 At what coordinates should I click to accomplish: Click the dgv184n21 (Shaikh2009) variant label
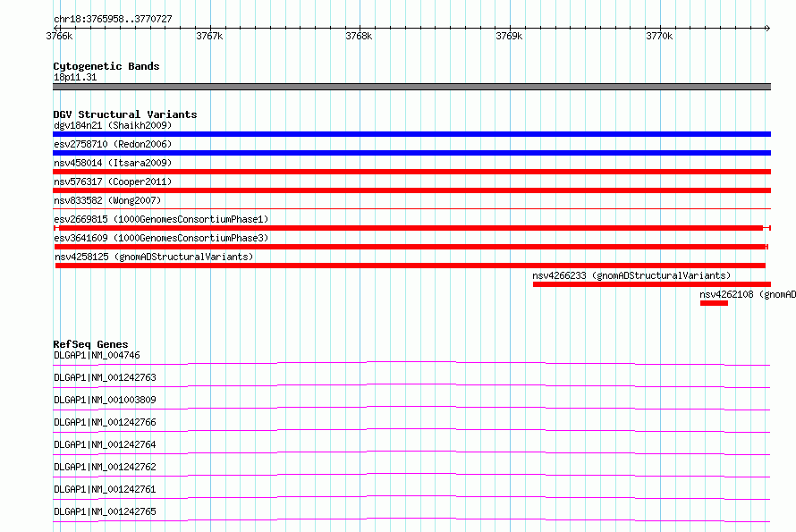113,125
